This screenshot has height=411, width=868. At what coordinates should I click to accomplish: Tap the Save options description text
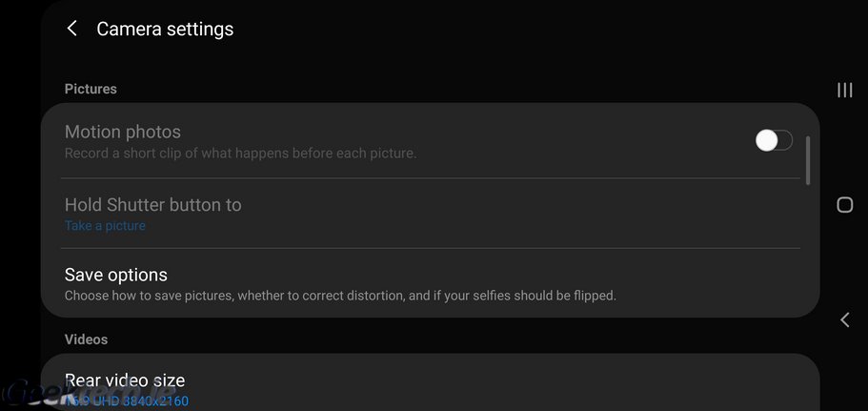(x=340, y=296)
